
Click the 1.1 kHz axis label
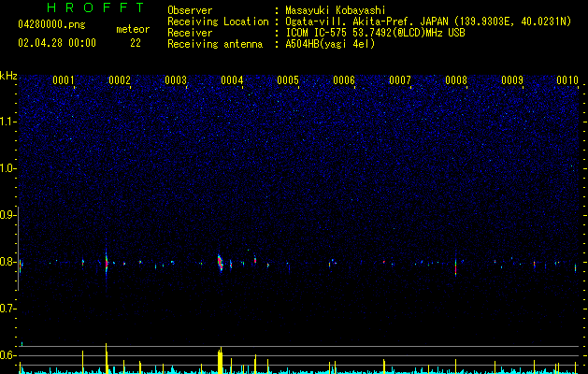pos(8,122)
